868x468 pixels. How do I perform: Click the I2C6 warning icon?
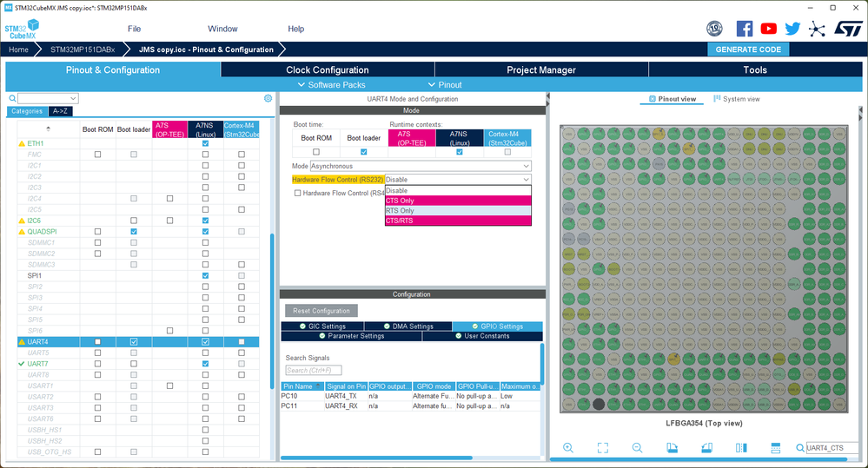pos(22,221)
